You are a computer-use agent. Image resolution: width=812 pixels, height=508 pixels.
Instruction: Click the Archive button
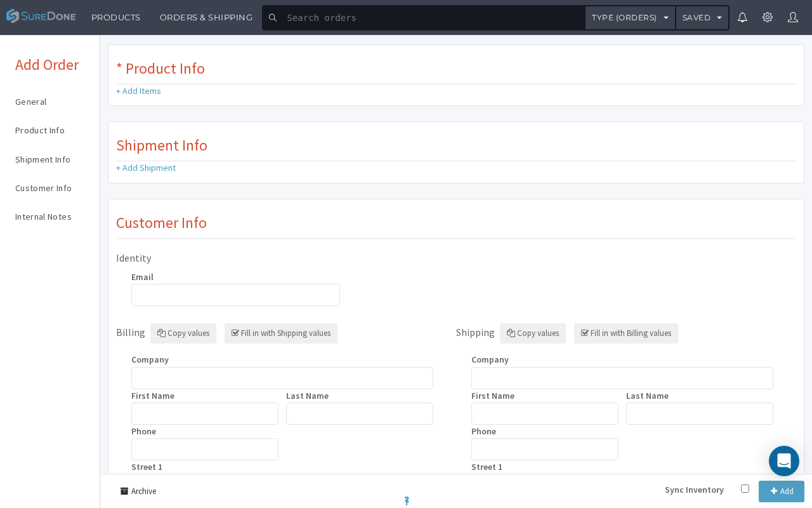tap(138, 491)
